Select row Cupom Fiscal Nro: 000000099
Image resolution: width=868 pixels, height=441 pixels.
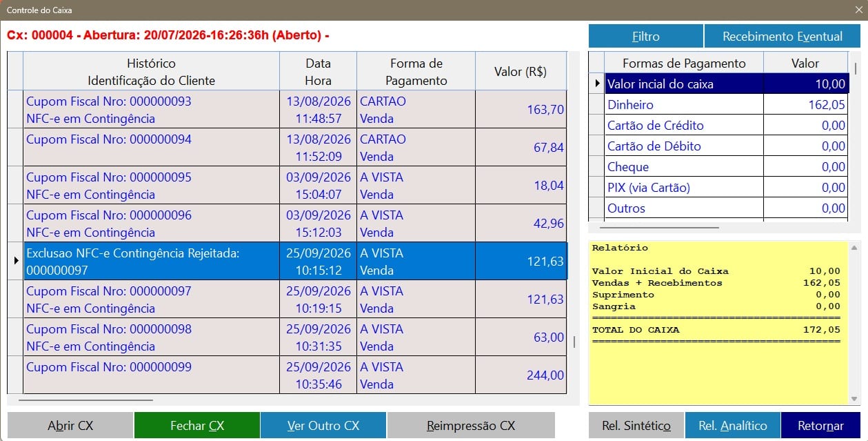(x=287, y=375)
